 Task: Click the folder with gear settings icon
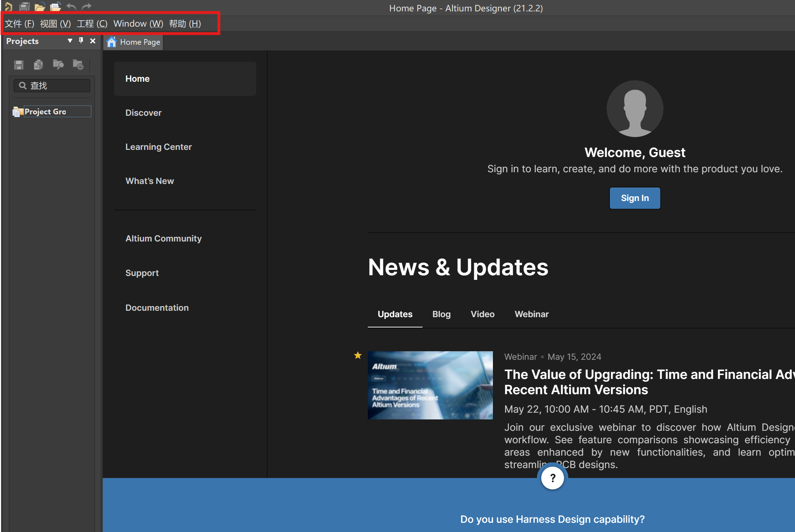(x=78, y=65)
